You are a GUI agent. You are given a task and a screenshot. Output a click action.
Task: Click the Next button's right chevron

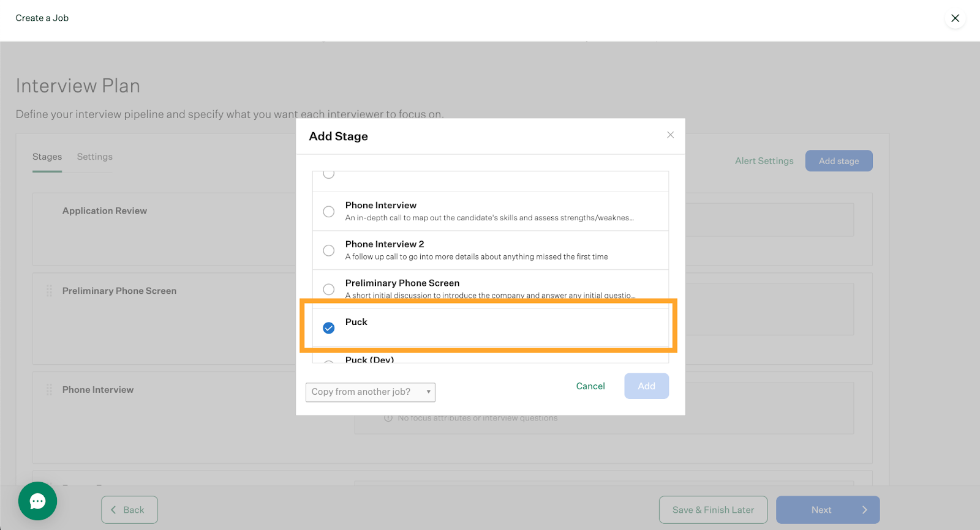tap(864, 510)
